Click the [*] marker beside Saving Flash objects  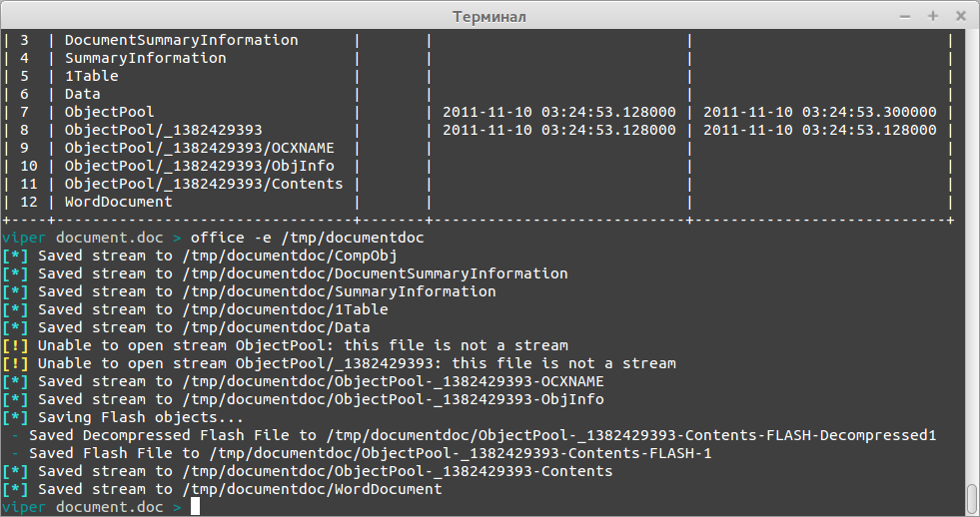point(16,417)
